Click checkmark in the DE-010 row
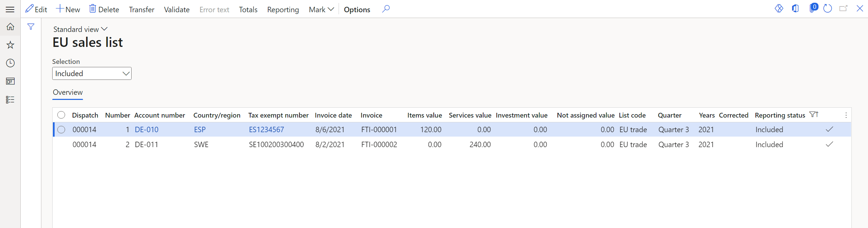The image size is (868, 228). point(829,129)
